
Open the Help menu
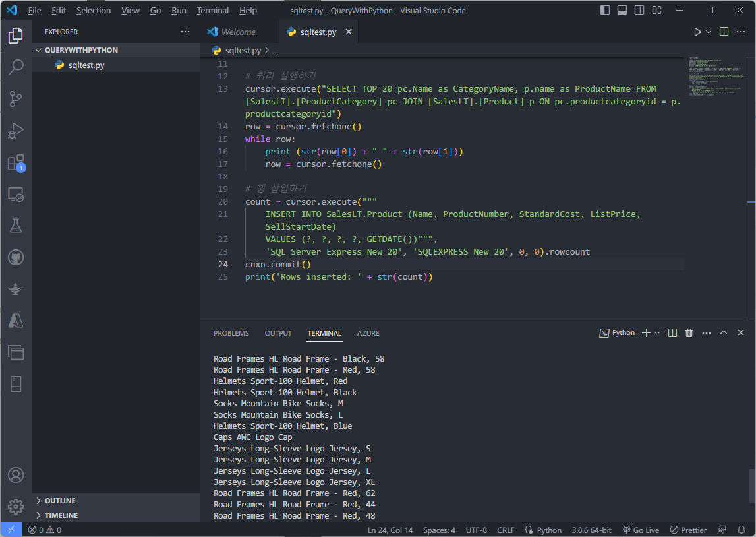pyautogui.click(x=248, y=10)
